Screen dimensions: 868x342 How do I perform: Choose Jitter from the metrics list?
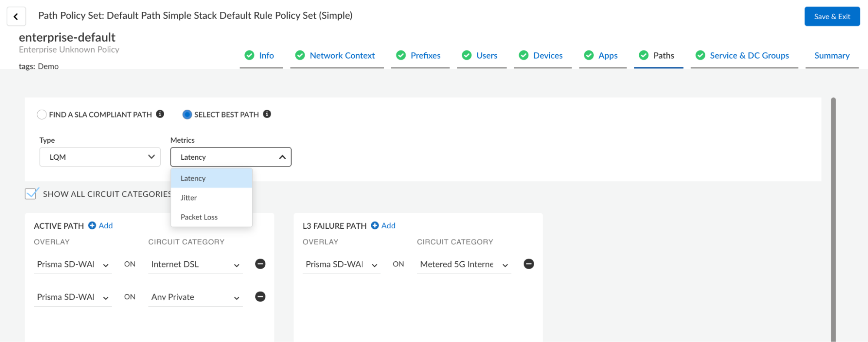tap(189, 198)
